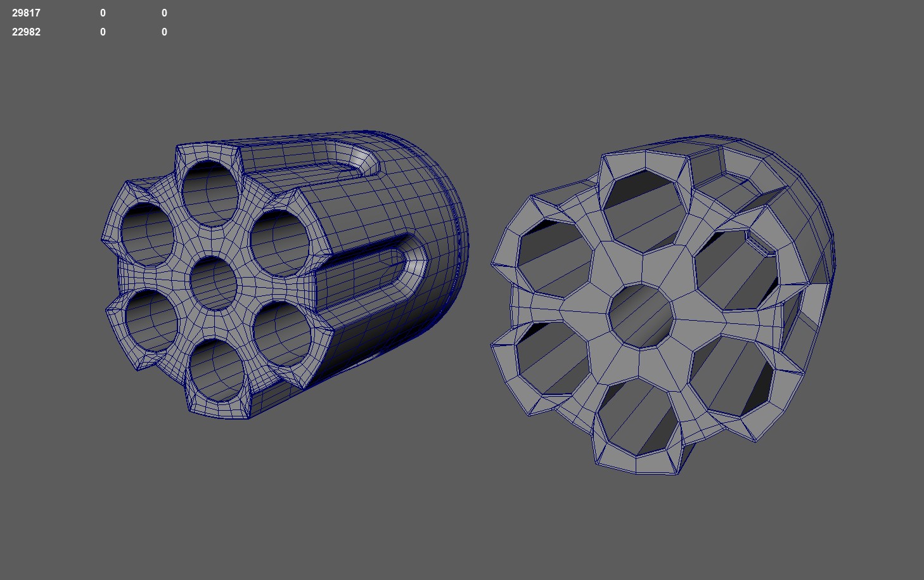Screen dimensions: 924x580
Task: Select the 29817 poly count value
Action: 26,13
